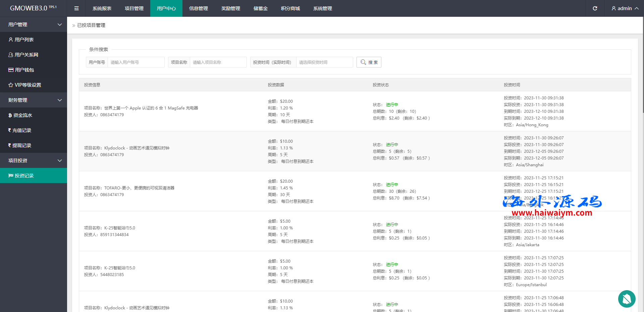The width and height of the screenshot is (644, 312).
Task: Click the sidebar collapse hamburger icon
Action: click(76, 8)
